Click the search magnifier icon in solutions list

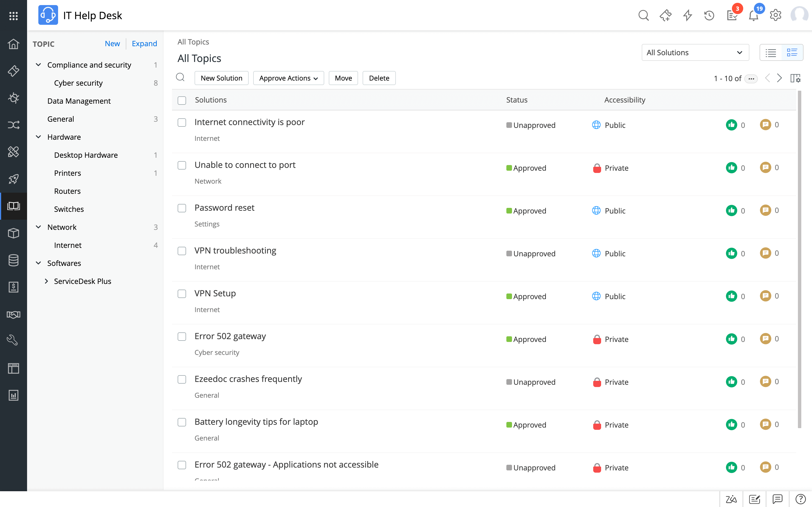pyautogui.click(x=181, y=77)
